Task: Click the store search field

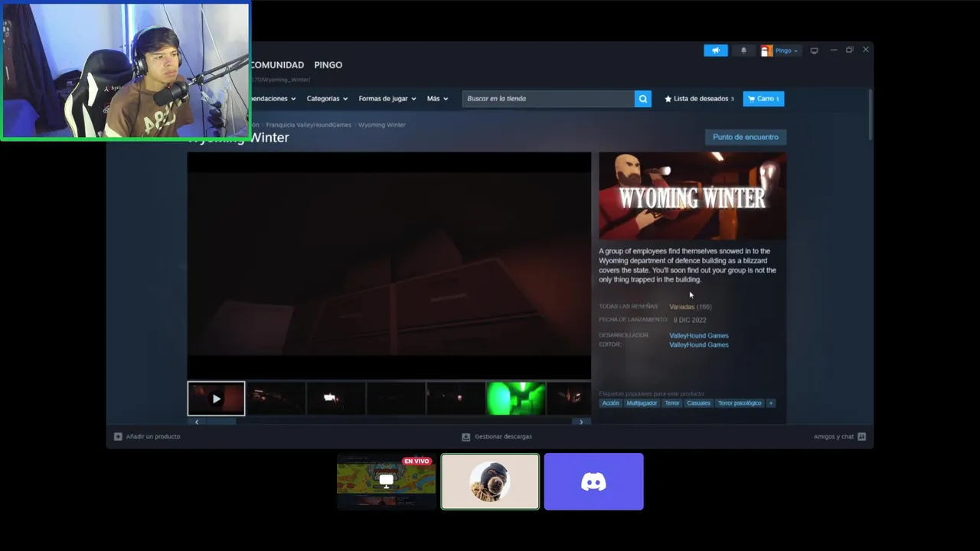Action: (548, 99)
